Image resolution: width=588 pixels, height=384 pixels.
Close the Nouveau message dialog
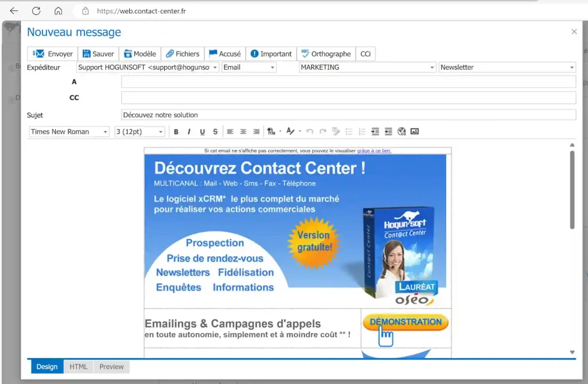coord(574,32)
